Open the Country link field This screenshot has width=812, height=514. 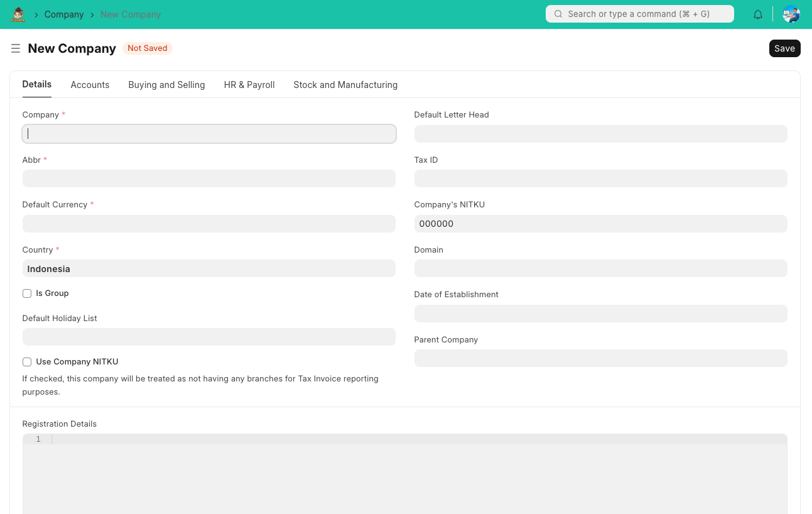[x=208, y=269]
